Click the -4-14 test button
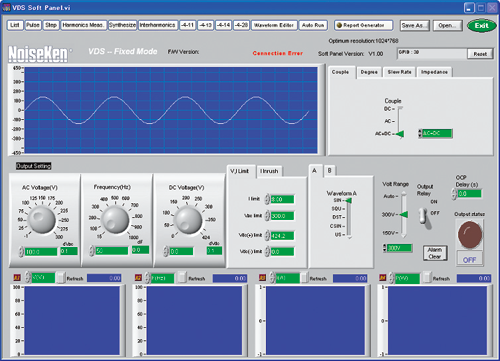The image size is (500, 361). [223, 25]
